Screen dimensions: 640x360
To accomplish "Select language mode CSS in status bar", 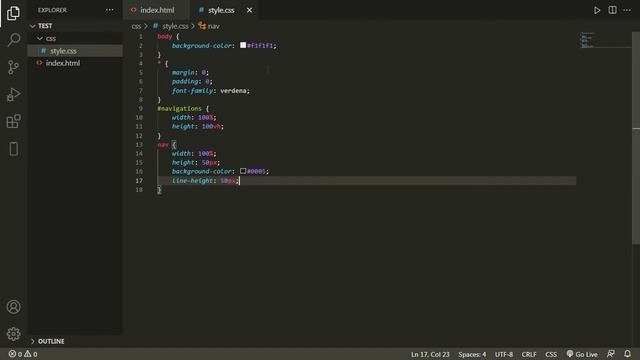I will click(x=551, y=354).
